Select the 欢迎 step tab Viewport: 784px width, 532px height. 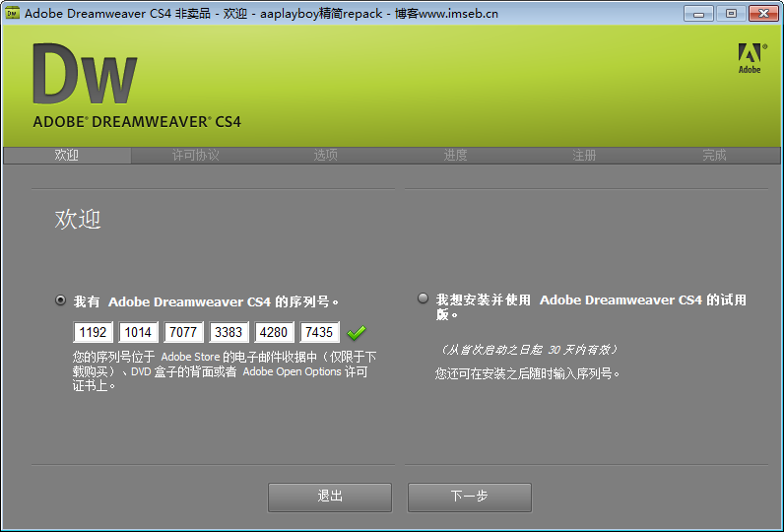click(67, 155)
